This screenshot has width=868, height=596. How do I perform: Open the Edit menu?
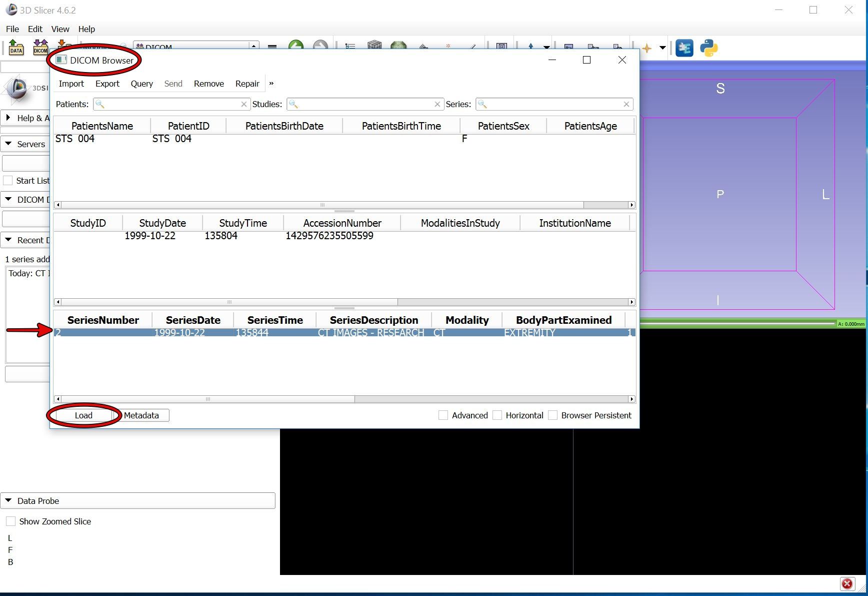(x=35, y=29)
